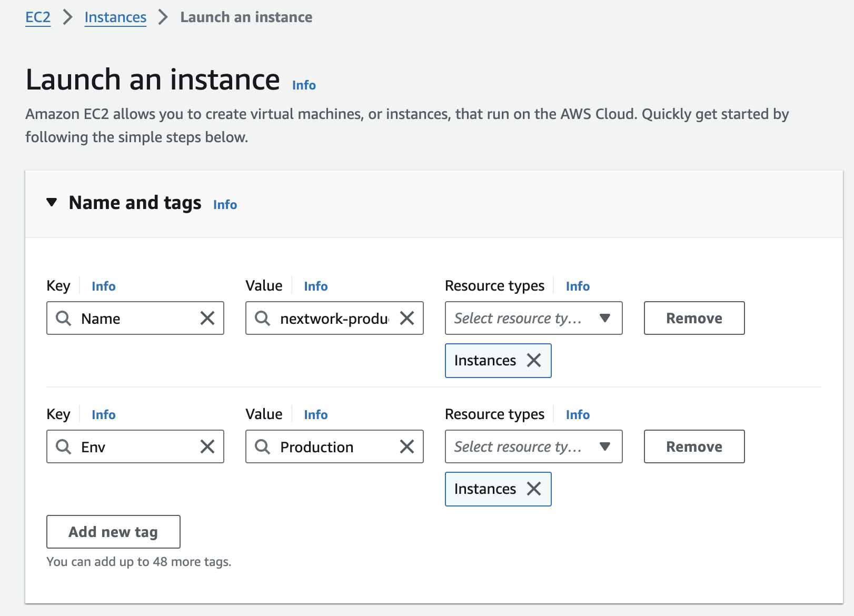Clear the Production value field using X
854x616 pixels.
406,446
